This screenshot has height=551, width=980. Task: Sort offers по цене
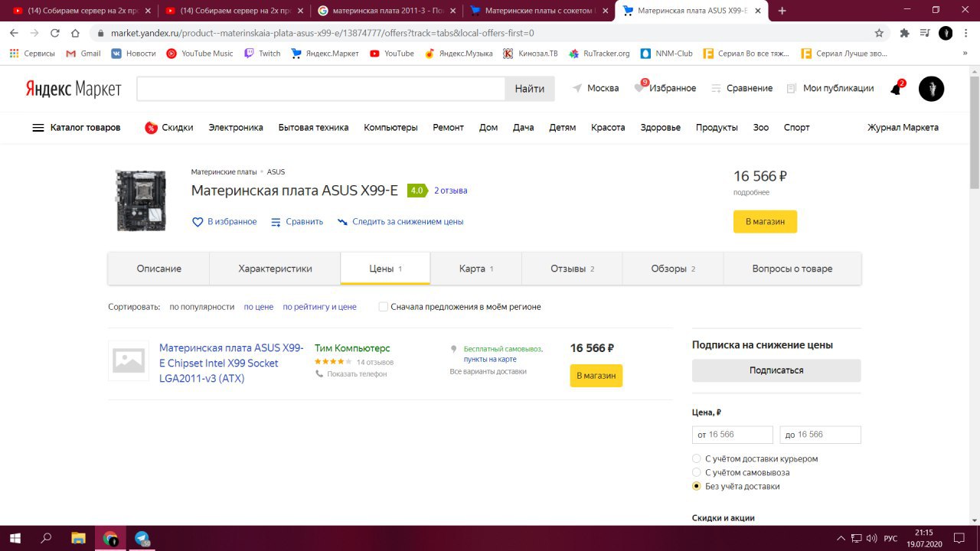click(259, 307)
